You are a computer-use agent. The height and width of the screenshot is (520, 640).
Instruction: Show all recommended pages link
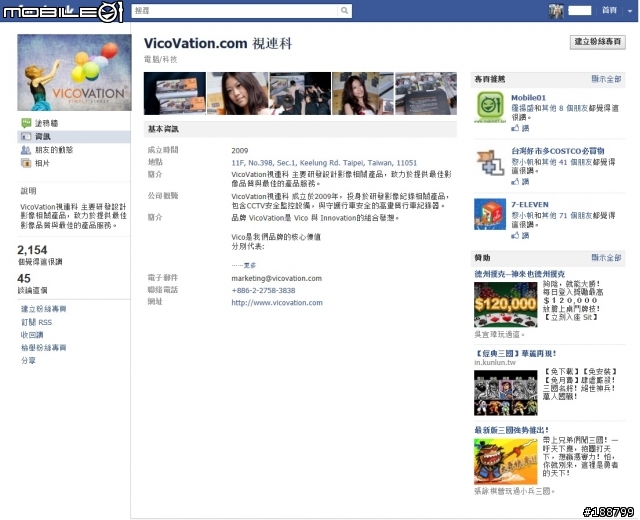(x=606, y=79)
